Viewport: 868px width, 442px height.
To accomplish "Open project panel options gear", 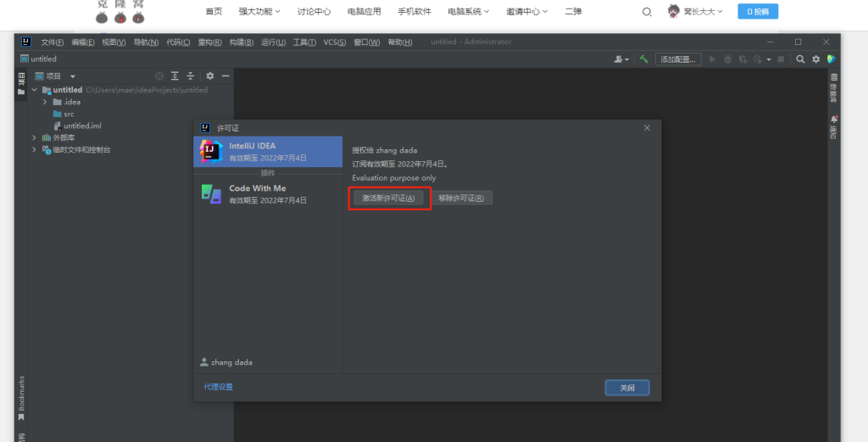I will click(x=210, y=76).
